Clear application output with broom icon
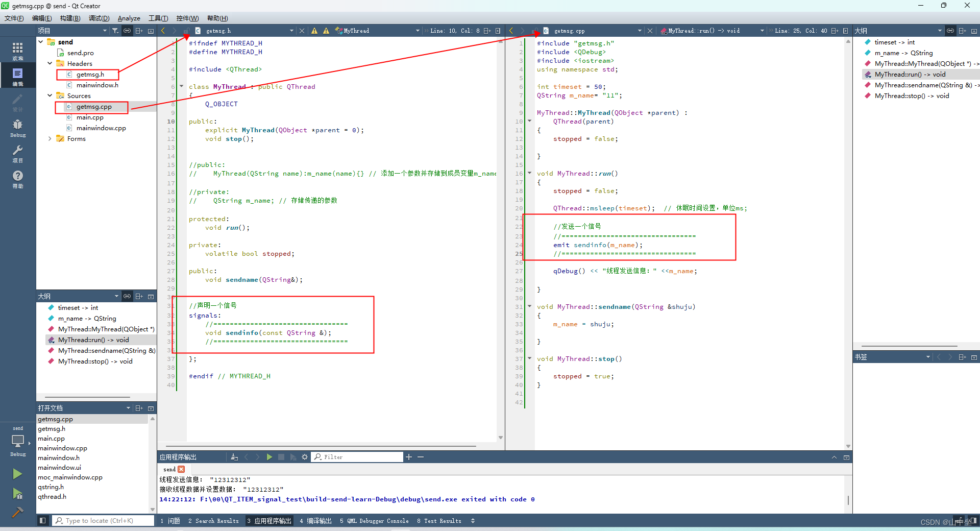The height and width of the screenshot is (531, 980). pos(234,457)
